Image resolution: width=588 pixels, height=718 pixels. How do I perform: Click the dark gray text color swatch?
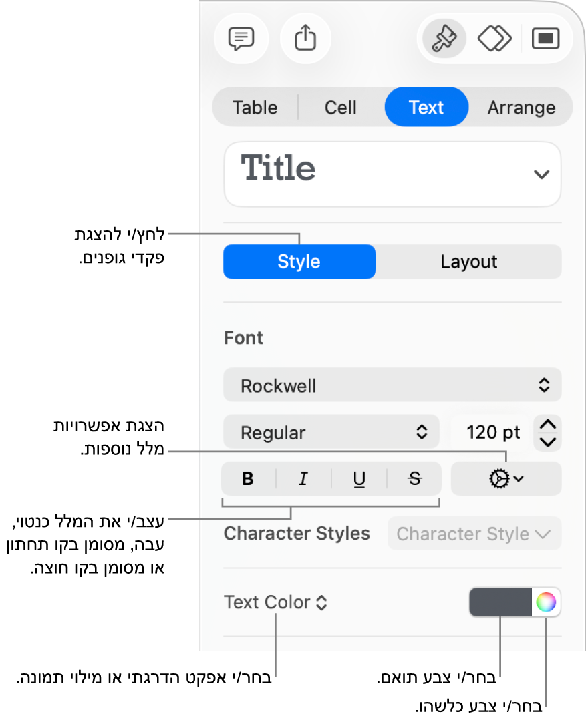500,603
